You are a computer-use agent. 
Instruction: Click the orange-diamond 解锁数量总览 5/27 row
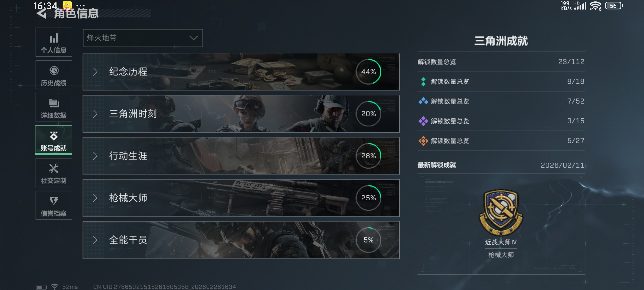501,141
